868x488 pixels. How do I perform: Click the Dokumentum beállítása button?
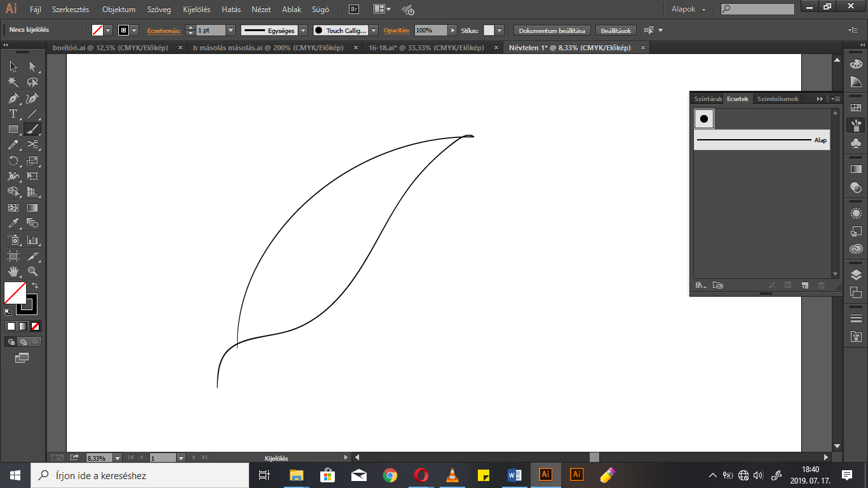pos(552,30)
